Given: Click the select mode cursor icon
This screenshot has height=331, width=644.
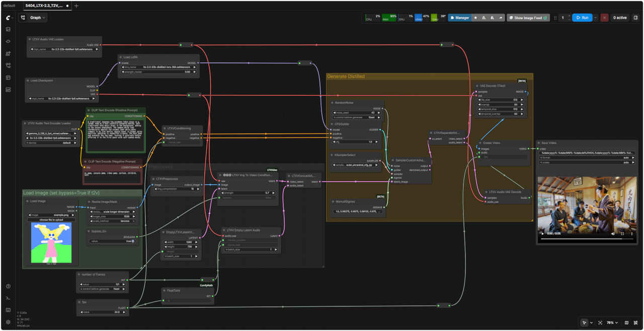Looking at the screenshot, I should pos(584,322).
